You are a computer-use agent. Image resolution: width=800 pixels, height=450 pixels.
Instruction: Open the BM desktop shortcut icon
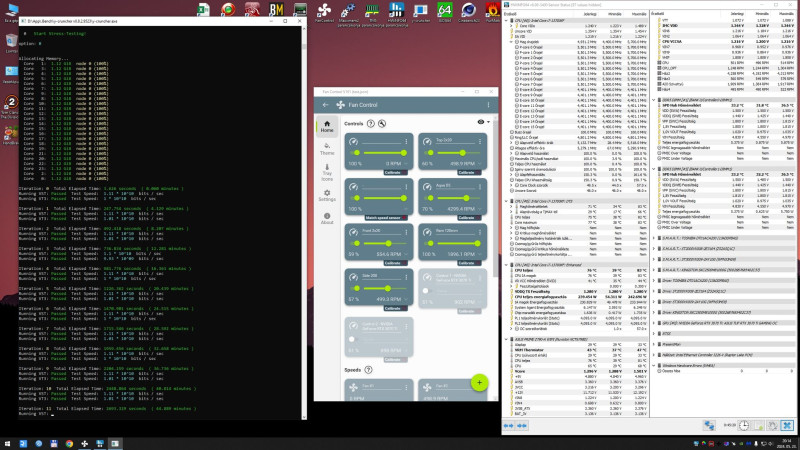pos(276,10)
